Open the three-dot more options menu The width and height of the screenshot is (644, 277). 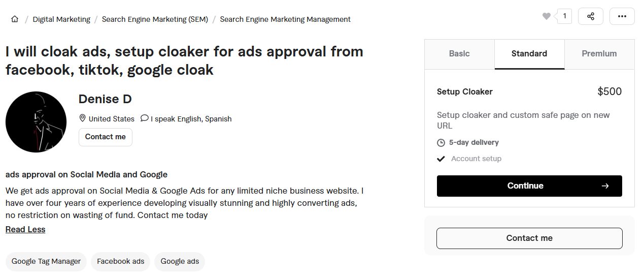(622, 16)
